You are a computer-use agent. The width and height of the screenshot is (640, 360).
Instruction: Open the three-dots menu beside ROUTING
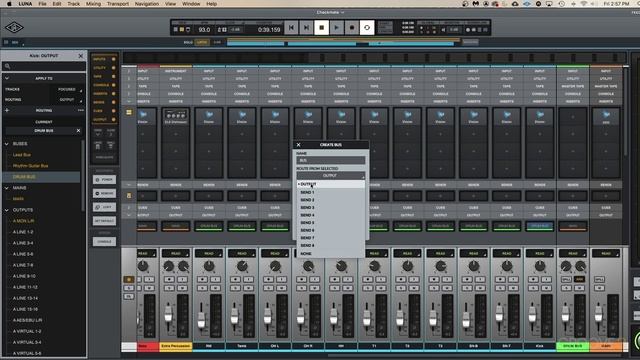point(80,110)
